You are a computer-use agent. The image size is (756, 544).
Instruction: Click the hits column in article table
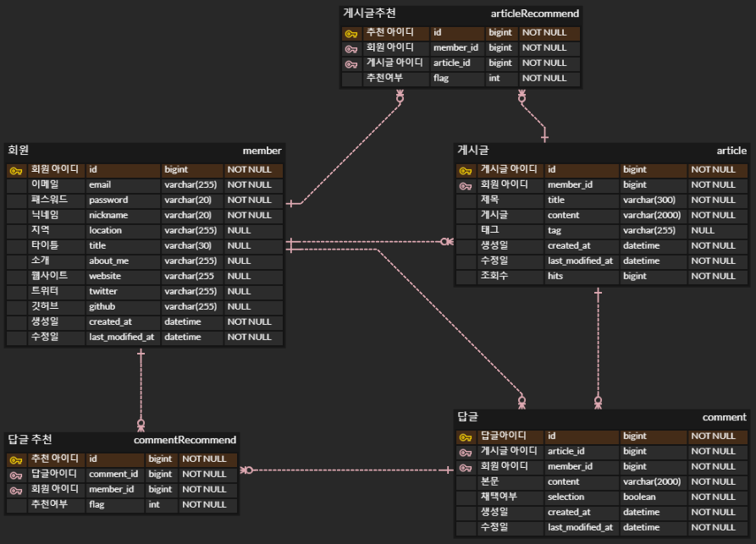pos(555,276)
